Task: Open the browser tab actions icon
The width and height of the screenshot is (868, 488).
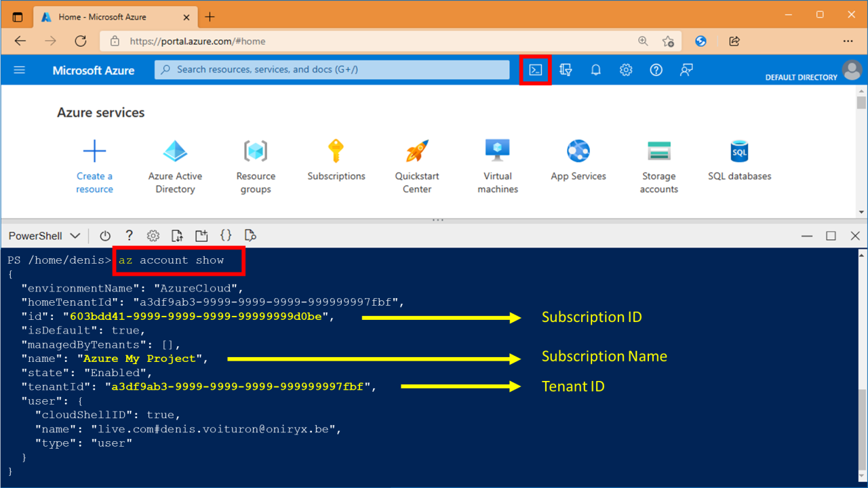Action: tap(18, 17)
